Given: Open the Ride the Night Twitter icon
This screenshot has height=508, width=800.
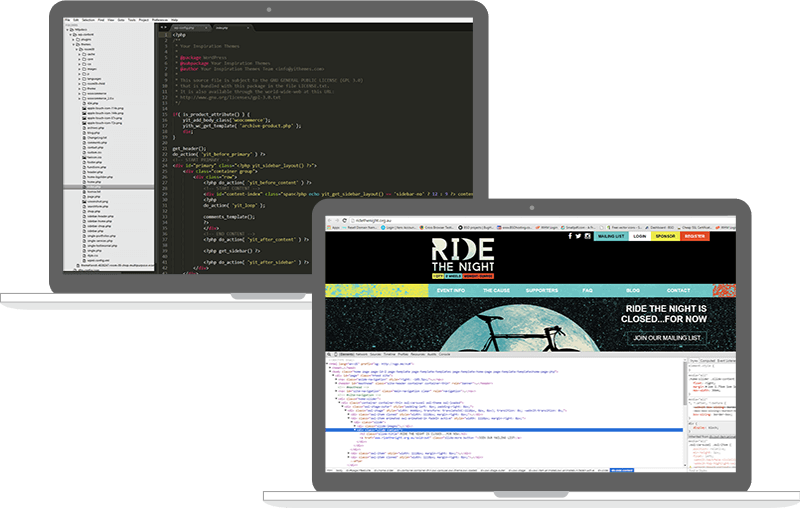Looking at the screenshot, I should pyautogui.click(x=579, y=236).
